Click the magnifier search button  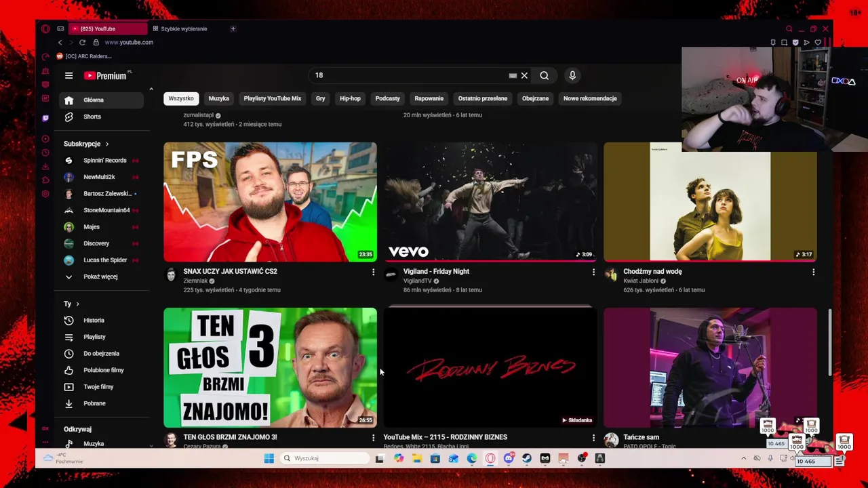click(544, 76)
